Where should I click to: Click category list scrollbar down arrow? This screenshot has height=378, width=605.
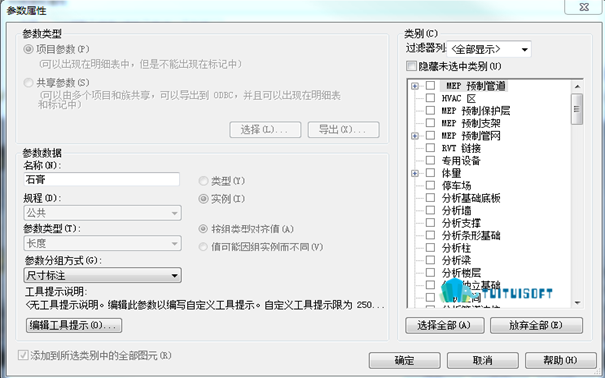577,303
